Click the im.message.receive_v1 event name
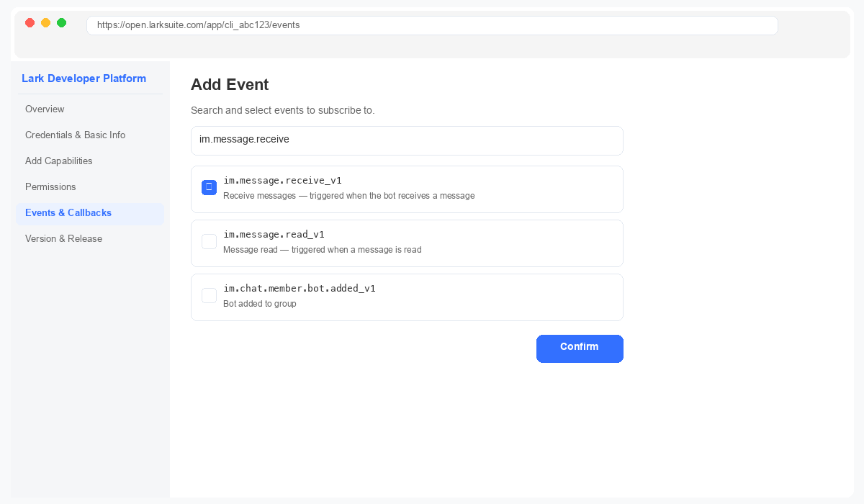The height and width of the screenshot is (504, 864). pos(282,181)
